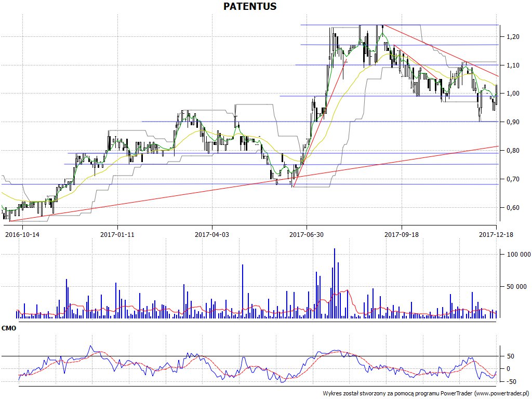The height and width of the screenshot is (399, 532).
Task: Click the PATENTUS chart title
Action: (250, 6)
